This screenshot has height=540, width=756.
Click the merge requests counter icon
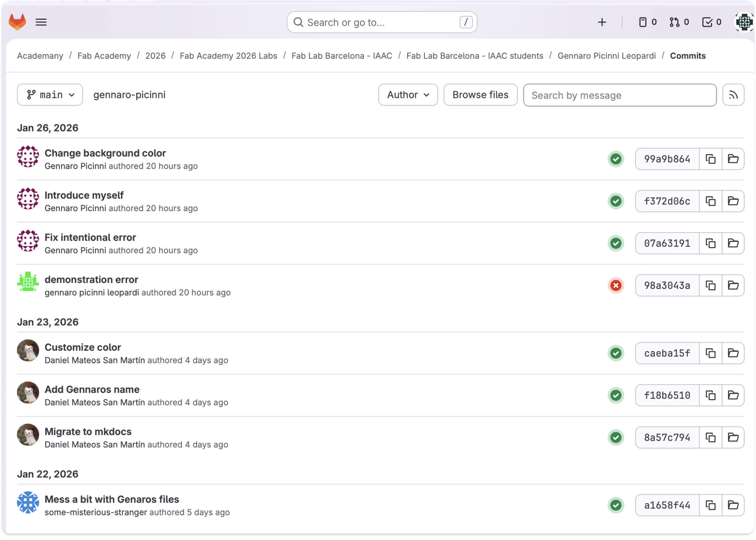click(674, 22)
